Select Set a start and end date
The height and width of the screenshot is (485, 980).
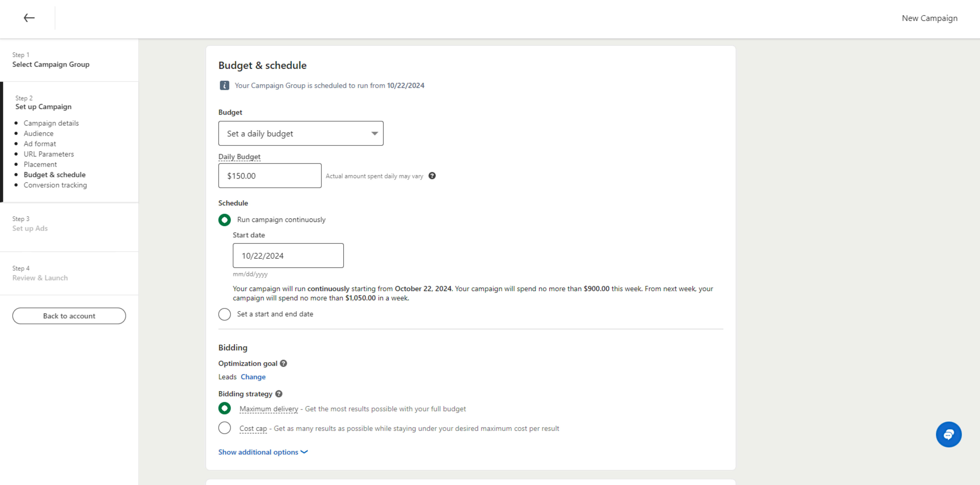tap(224, 314)
